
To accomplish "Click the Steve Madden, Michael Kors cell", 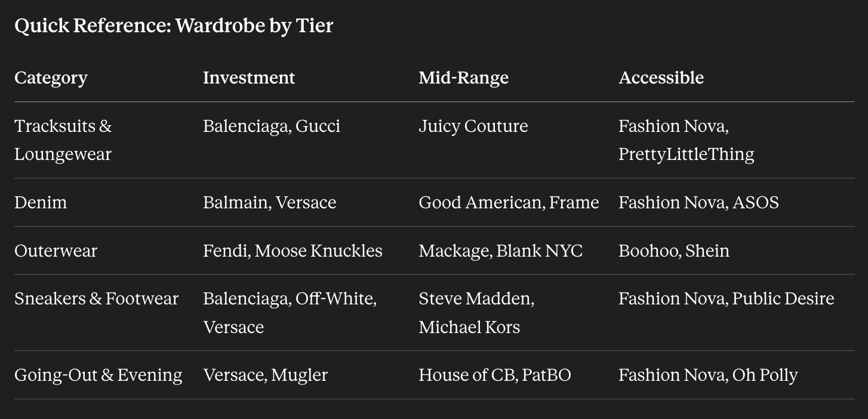I will (476, 313).
